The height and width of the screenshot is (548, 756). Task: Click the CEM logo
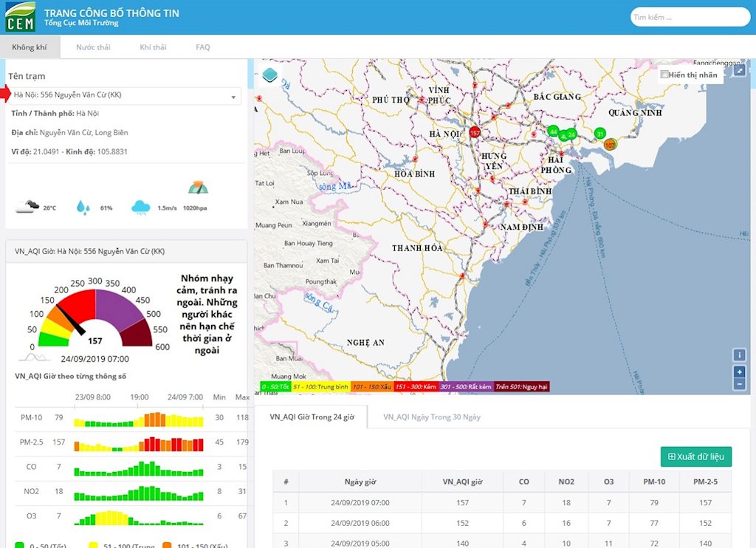pos(20,17)
